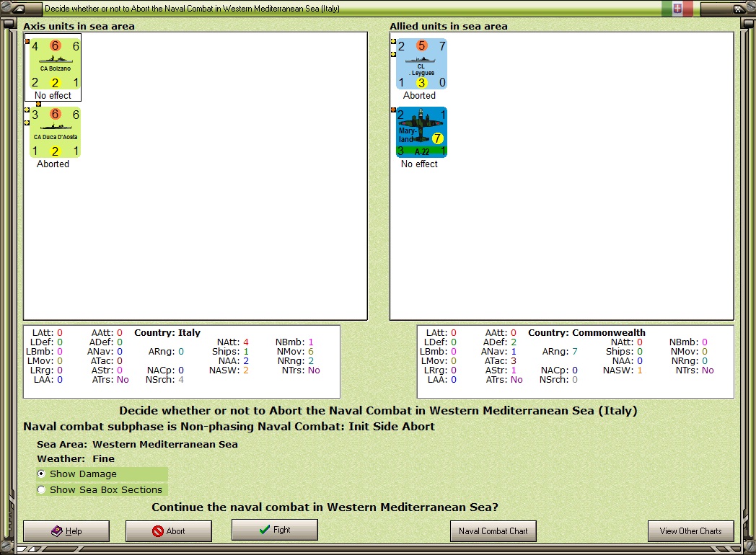Screen dimensions: 756x555
Task: Click Commonwealth 'ARng: 7' value
Action: pos(560,351)
